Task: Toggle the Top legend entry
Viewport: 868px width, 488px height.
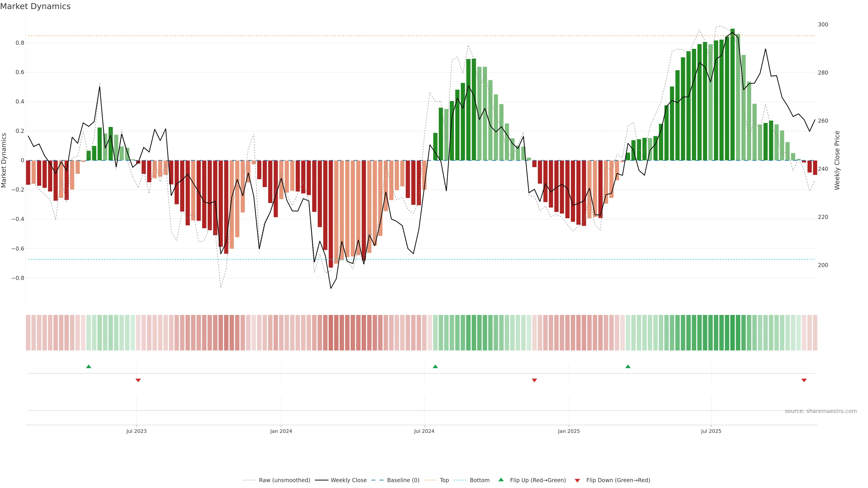Action: pyautogui.click(x=444, y=480)
